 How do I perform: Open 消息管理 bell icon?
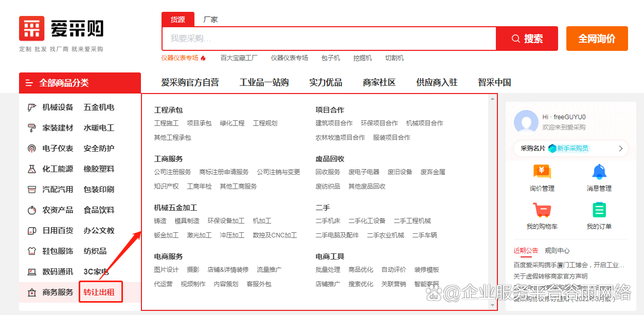click(x=599, y=172)
